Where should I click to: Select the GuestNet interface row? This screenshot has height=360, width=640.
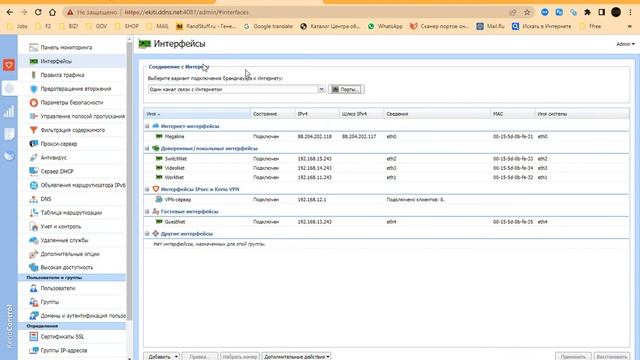tap(387, 222)
